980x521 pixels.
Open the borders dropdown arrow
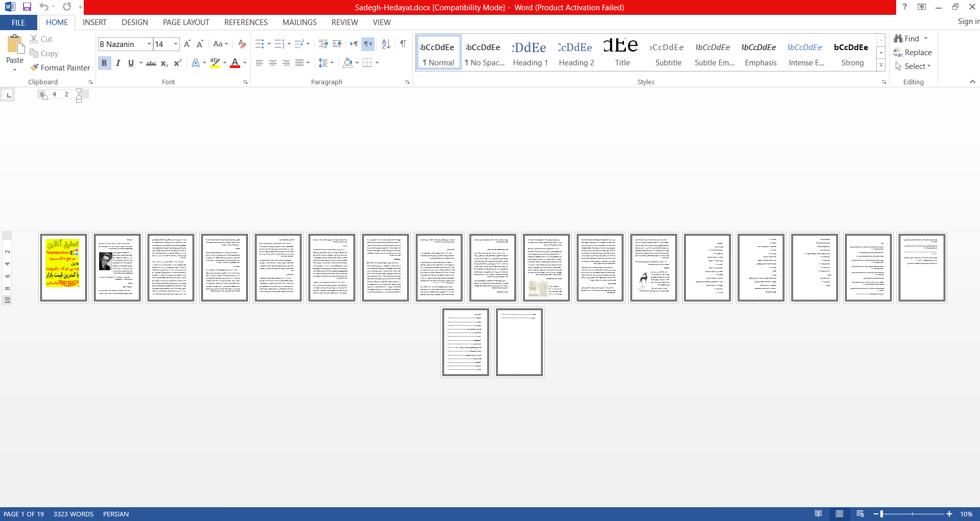pos(377,63)
